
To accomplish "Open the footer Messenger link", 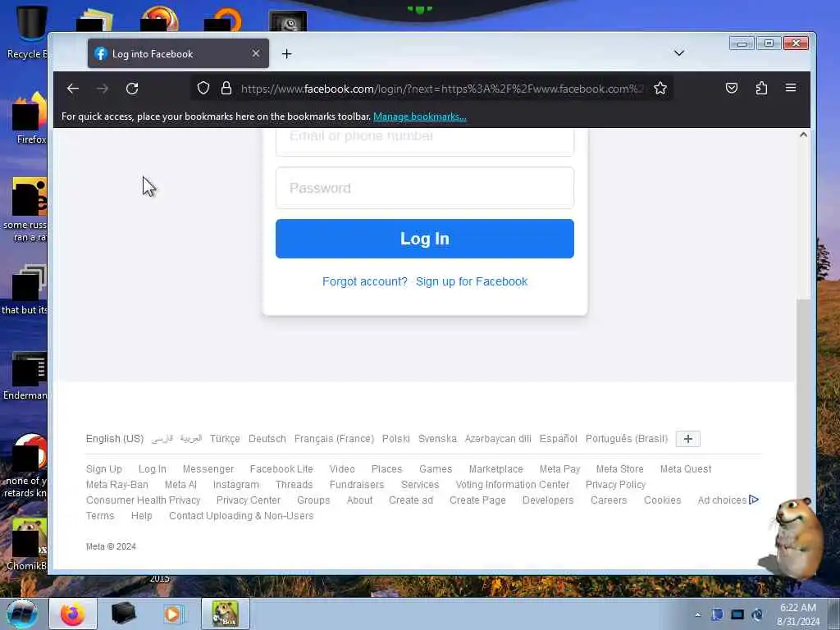I will [208, 469].
